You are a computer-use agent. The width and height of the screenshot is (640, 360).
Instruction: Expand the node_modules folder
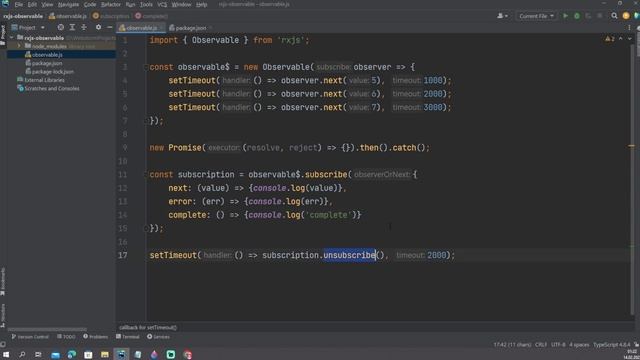coord(19,46)
